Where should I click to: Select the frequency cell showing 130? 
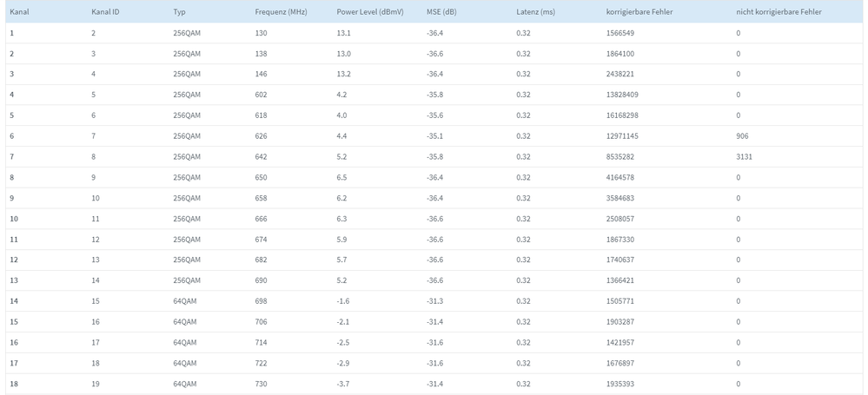pyautogui.click(x=262, y=33)
